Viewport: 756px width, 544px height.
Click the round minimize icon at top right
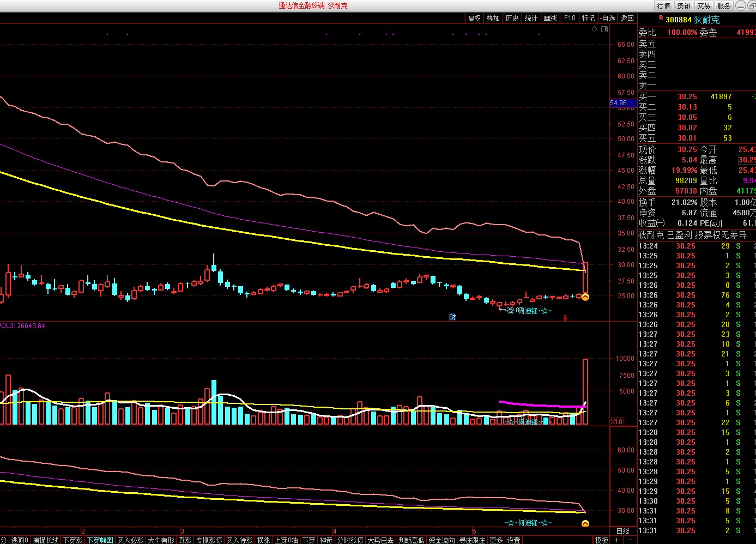(x=741, y=5)
